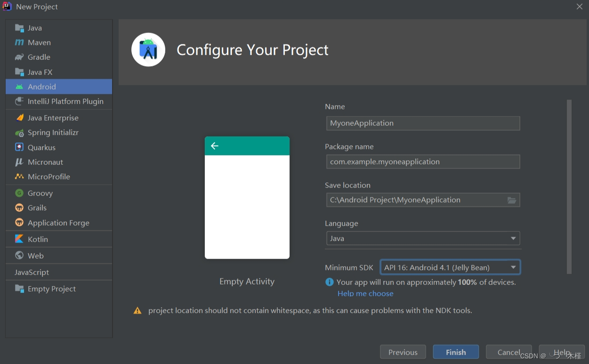This screenshot has width=589, height=364.
Task: Go back with the Previous button
Action: click(x=403, y=352)
